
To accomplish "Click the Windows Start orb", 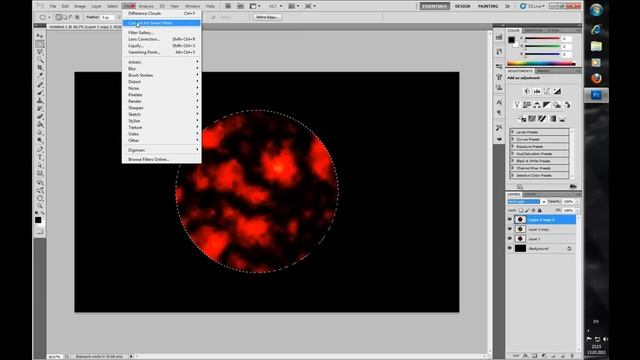I will tap(596, 10).
